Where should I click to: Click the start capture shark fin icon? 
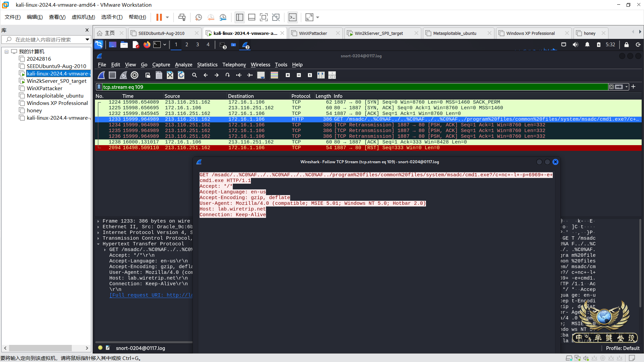pos(101,75)
